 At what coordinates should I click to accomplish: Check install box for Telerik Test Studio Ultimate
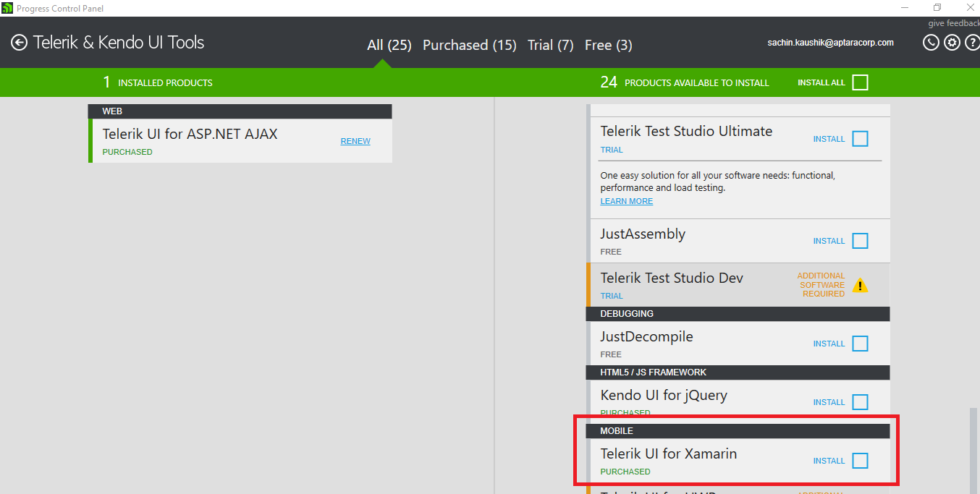860,139
